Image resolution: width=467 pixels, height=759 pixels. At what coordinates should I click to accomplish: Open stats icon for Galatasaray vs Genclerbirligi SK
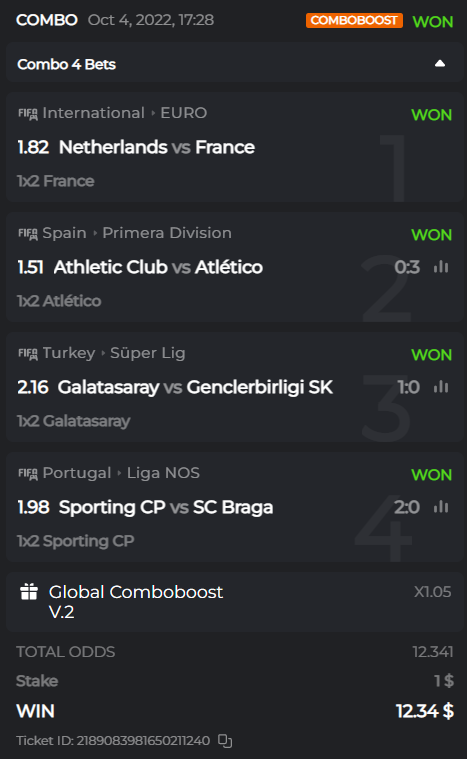[x=441, y=387]
